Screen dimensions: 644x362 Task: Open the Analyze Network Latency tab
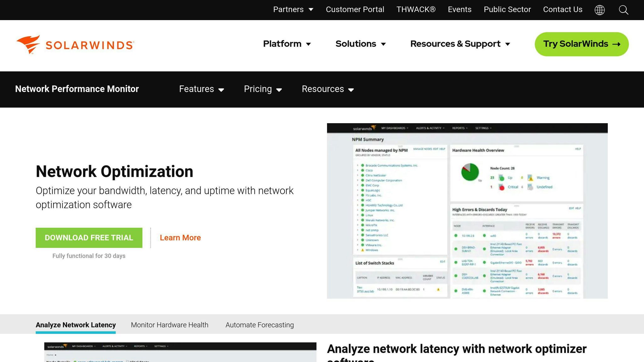point(75,325)
